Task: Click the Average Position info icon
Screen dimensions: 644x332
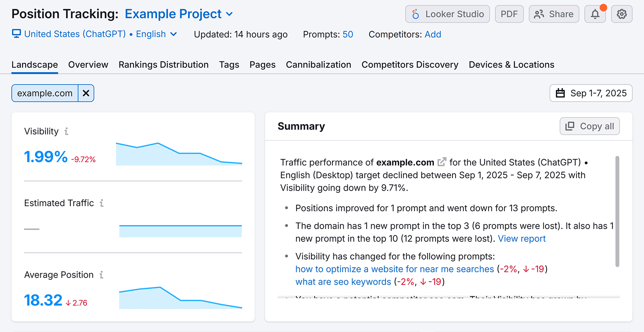Action: pyautogui.click(x=101, y=275)
